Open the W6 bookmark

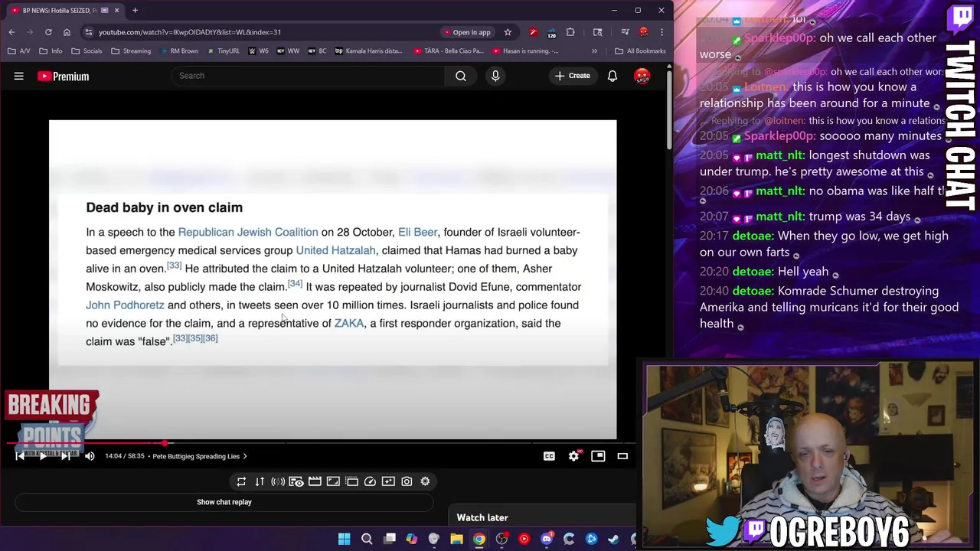click(259, 51)
